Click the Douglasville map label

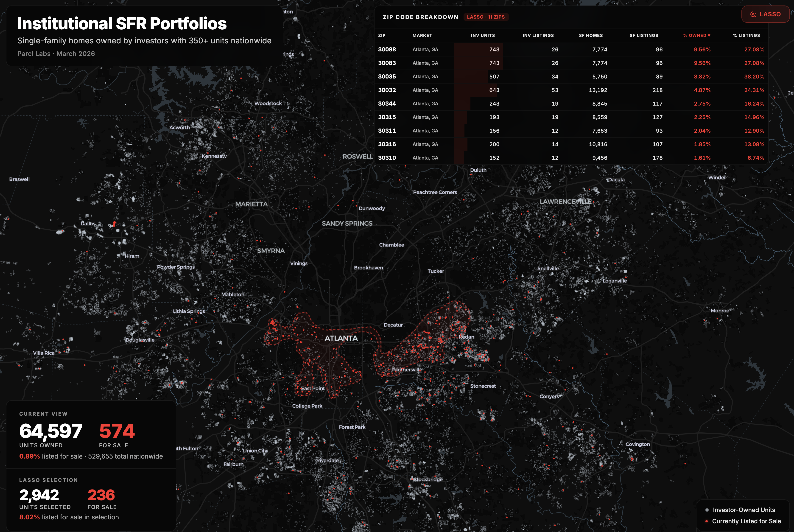[140, 340]
